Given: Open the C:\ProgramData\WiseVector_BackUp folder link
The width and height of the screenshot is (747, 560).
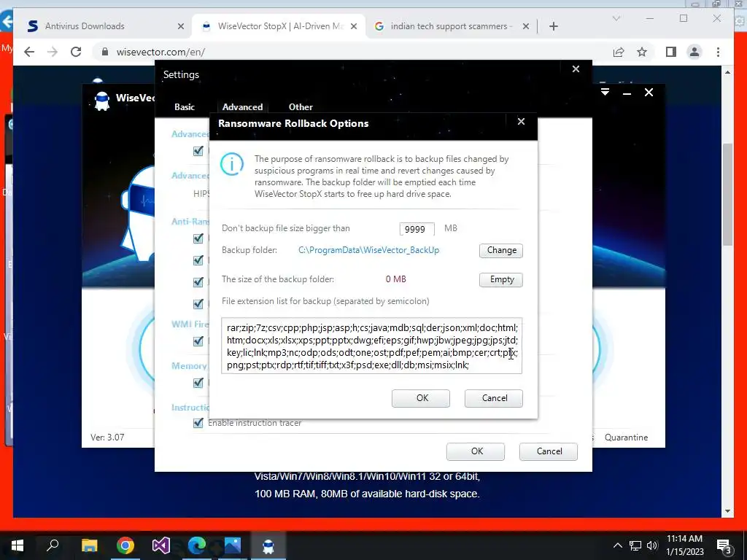Looking at the screenshot, I should pyautogui.click(x=368, y=250).
